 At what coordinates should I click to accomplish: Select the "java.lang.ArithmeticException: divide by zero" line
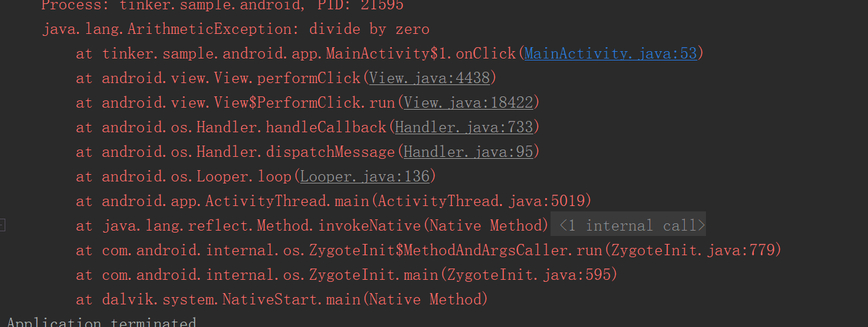(x=236, y=29)
